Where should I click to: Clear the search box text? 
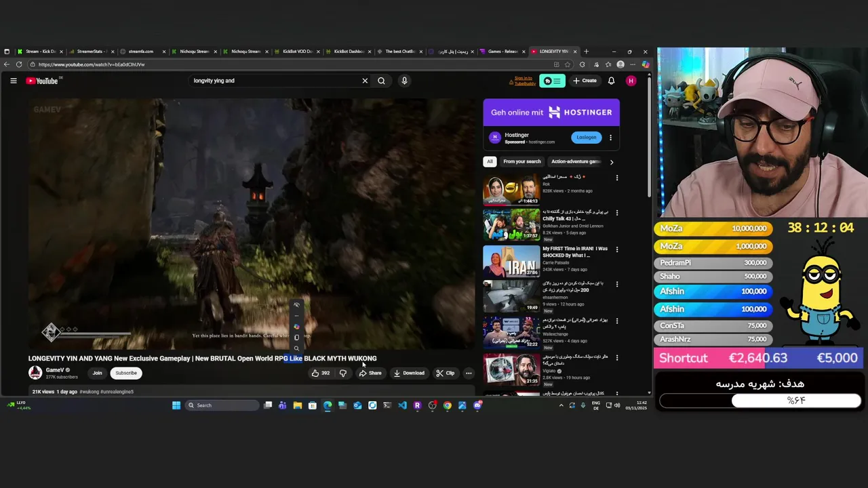pyautogui.click(x=365, y=81)
